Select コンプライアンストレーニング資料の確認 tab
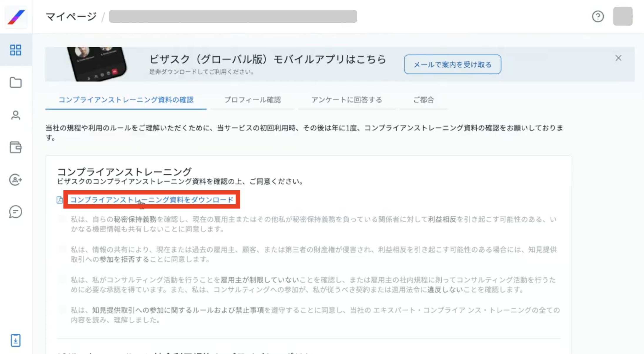Viewport: 644px width, 354px height. point(126,100)
